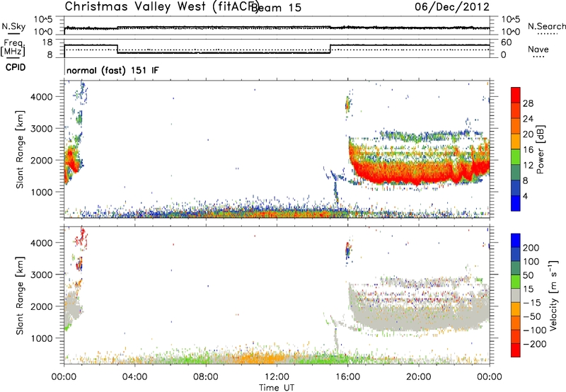Click the '60' Nave axis tick
The height and width of the screenshot is (392, 566).
click(507, 42)
